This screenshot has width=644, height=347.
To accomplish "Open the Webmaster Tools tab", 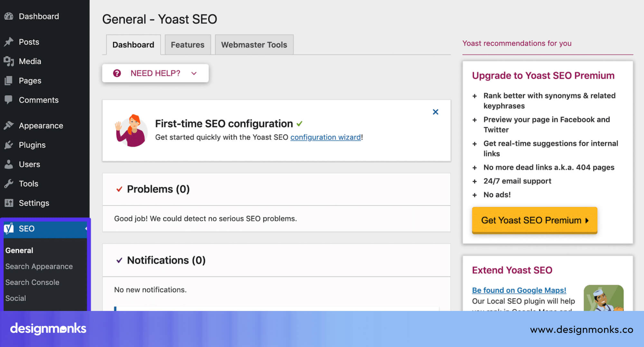I will 254,45.
